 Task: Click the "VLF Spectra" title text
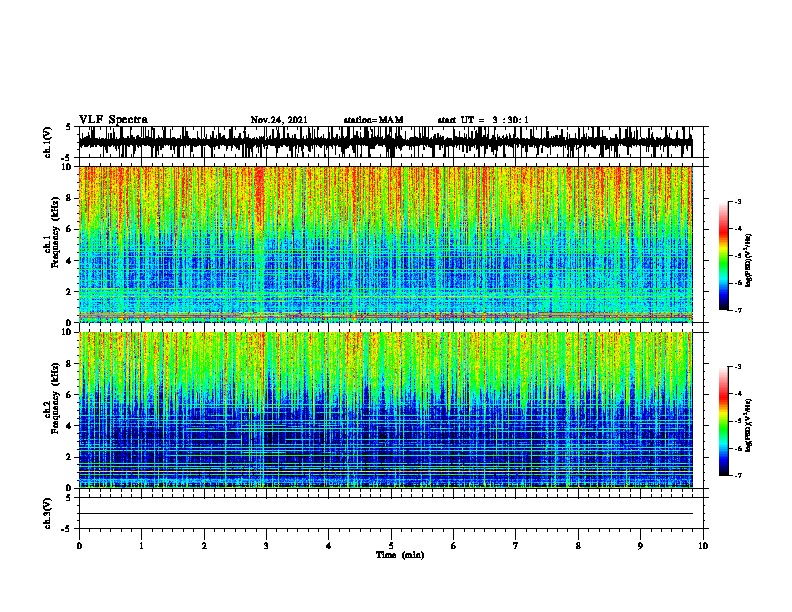click(114, 120)
